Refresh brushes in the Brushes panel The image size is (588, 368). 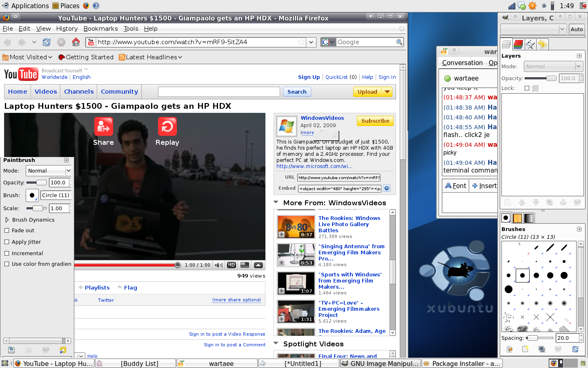pos(575,349)
